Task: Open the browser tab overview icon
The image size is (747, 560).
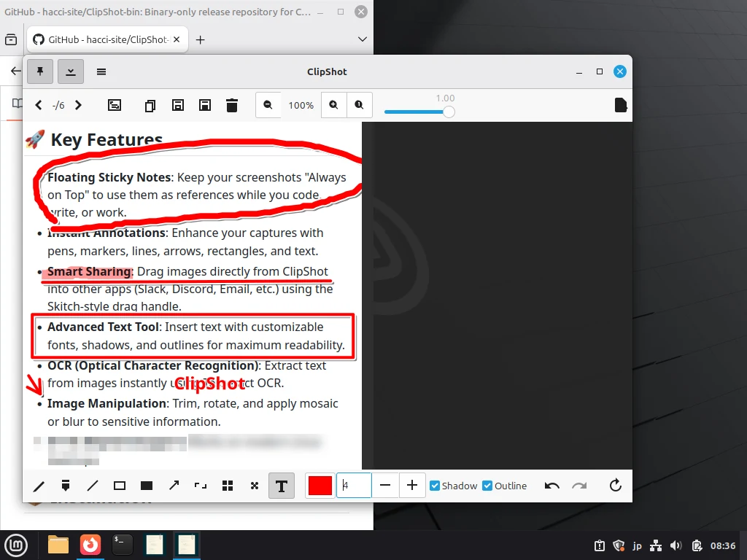Action: [11, 39]
